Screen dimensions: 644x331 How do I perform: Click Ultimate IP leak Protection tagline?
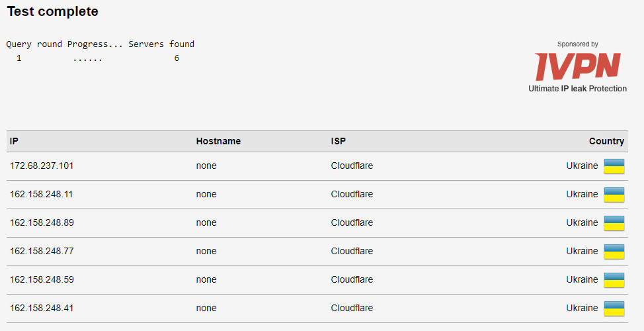pyautogui.click(x=577, y=89)
